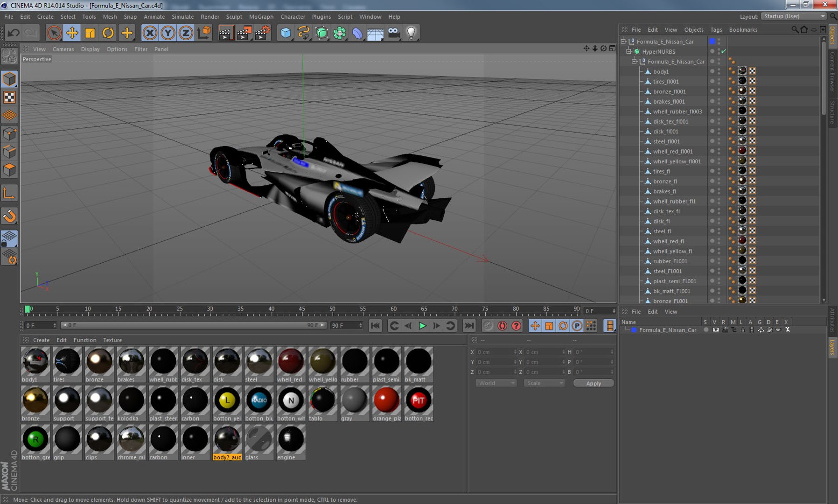Image resolution: width=838 pixels, height=504 pixels.
Task: Open the Scale mode dropdown
Action: [x=545, y=383]
